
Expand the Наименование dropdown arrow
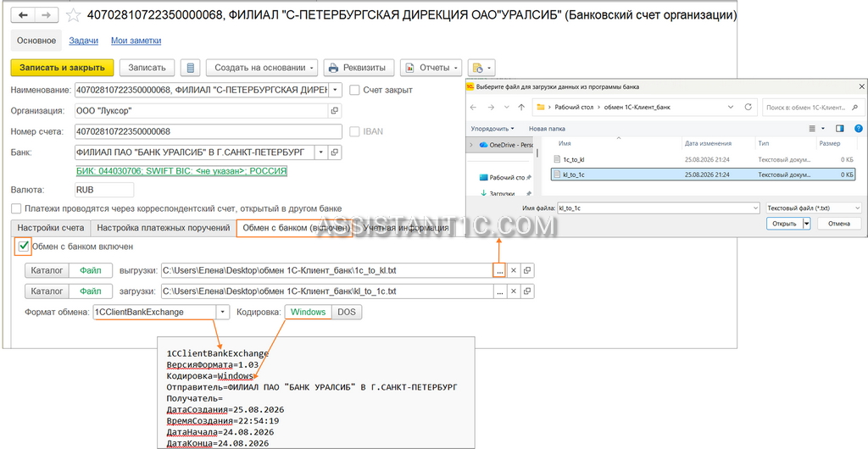pos(336,90)
